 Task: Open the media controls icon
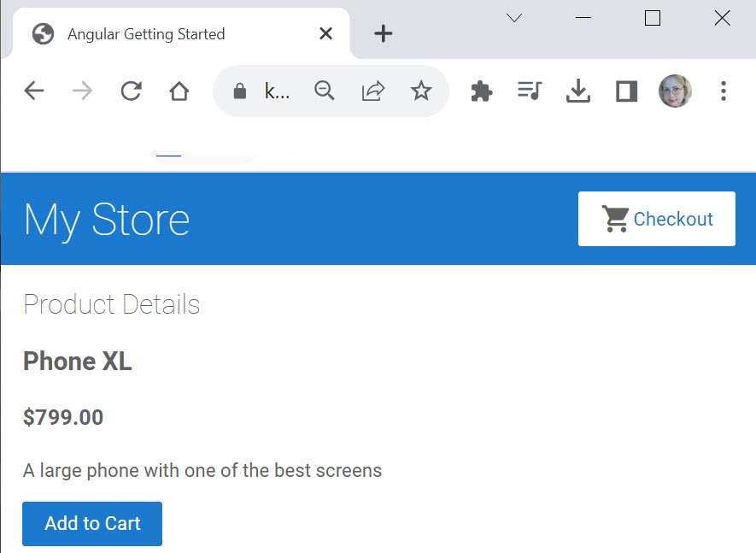point(530,91)
